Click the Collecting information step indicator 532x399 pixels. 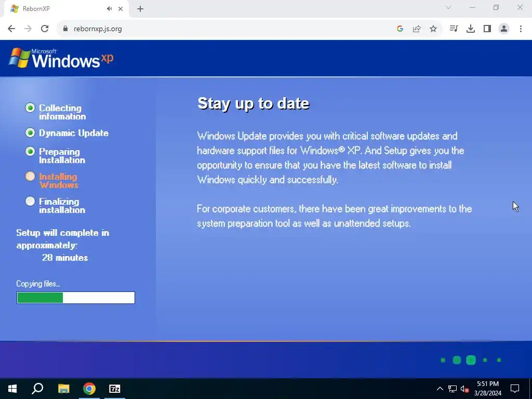pos(30,108)
